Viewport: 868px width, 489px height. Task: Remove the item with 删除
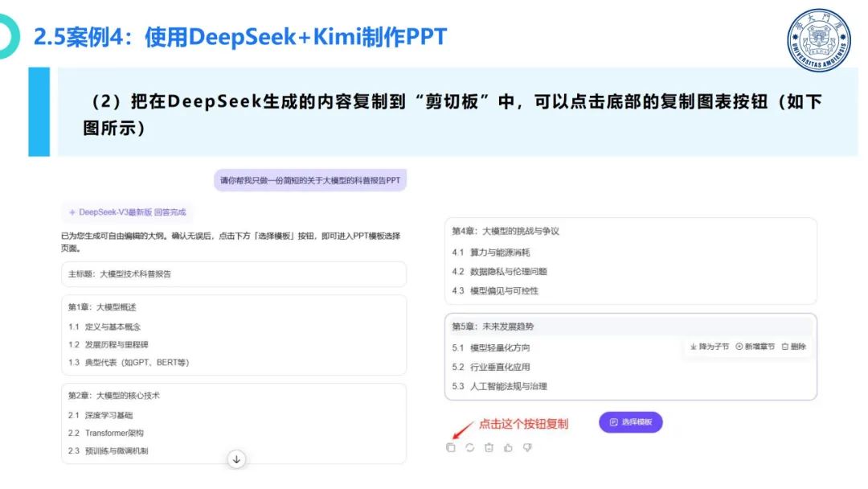794,347
